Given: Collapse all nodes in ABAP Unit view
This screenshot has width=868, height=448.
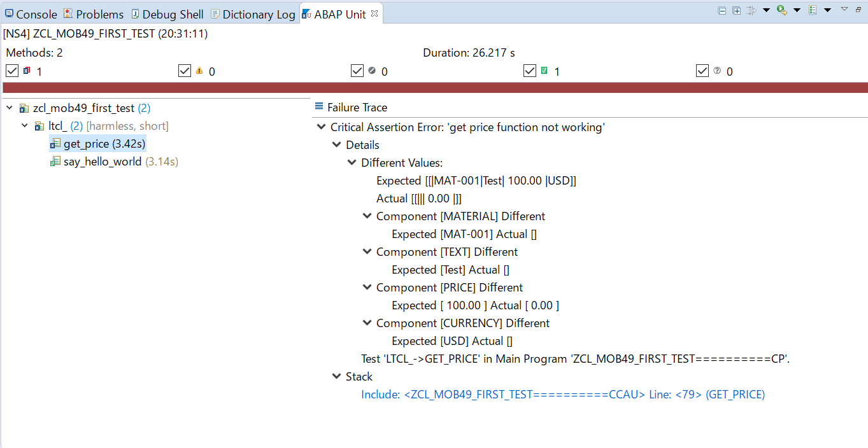Looking at the screenshot, I should (722, 10).
